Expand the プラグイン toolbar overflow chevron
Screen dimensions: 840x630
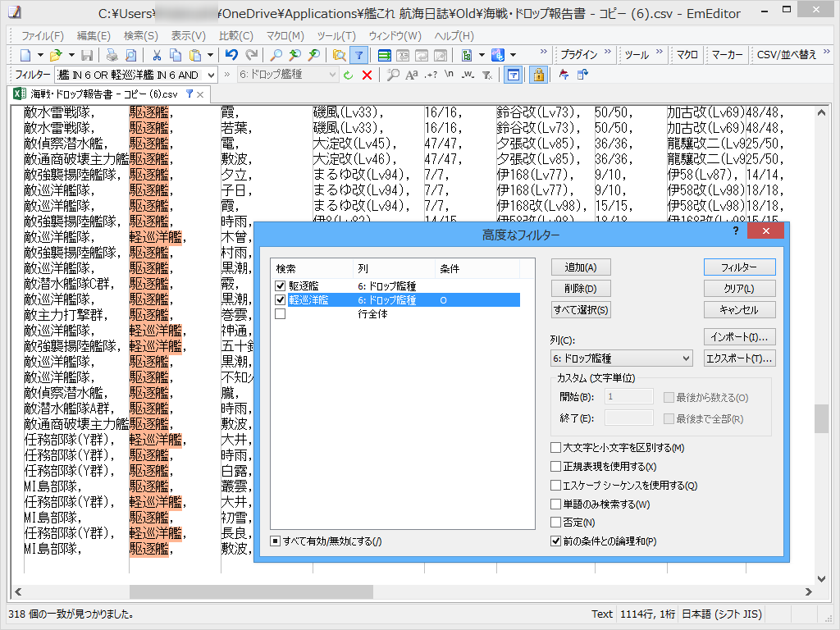pyautogui.click(x=607, y=52)
